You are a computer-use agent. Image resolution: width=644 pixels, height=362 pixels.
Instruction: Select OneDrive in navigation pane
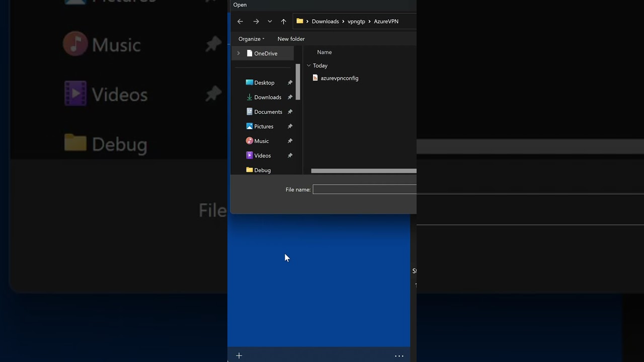[x=262, y=53]
